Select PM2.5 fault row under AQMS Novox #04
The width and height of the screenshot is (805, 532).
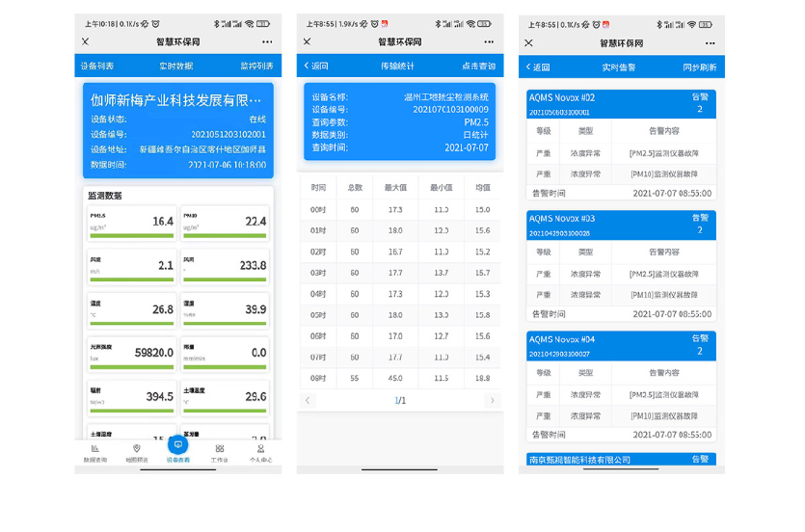[x=621, y=395]
